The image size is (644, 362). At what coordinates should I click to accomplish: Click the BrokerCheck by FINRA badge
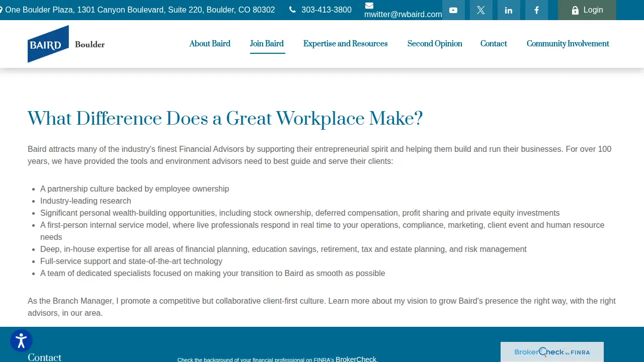tap(552, 352)
